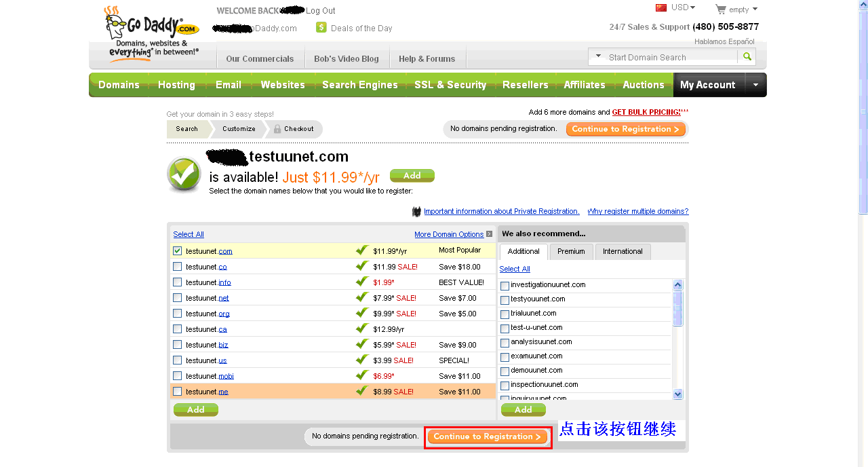Click the recommendations list scrollbar down arrow

point(677,394)
